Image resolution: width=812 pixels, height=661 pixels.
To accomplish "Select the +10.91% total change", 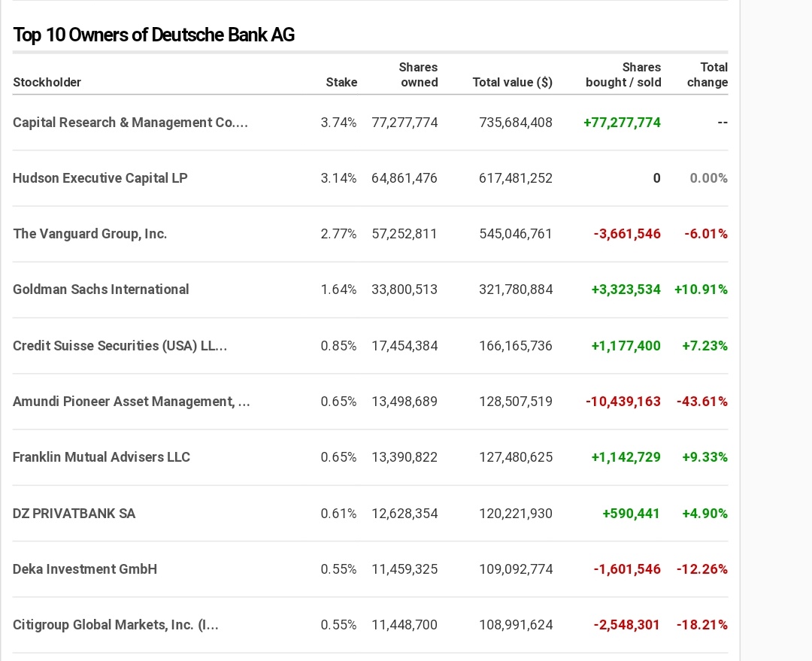I will [701, 289].
